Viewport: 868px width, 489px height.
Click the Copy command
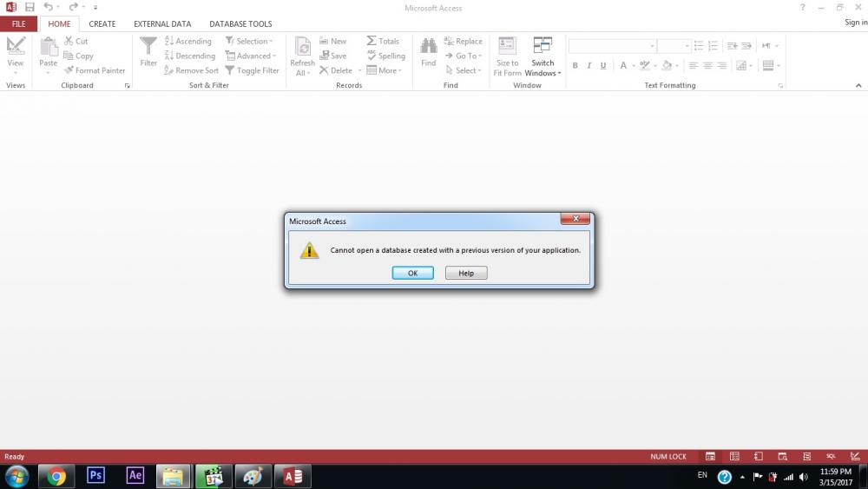pyautogui.click(x=78, y=56)
